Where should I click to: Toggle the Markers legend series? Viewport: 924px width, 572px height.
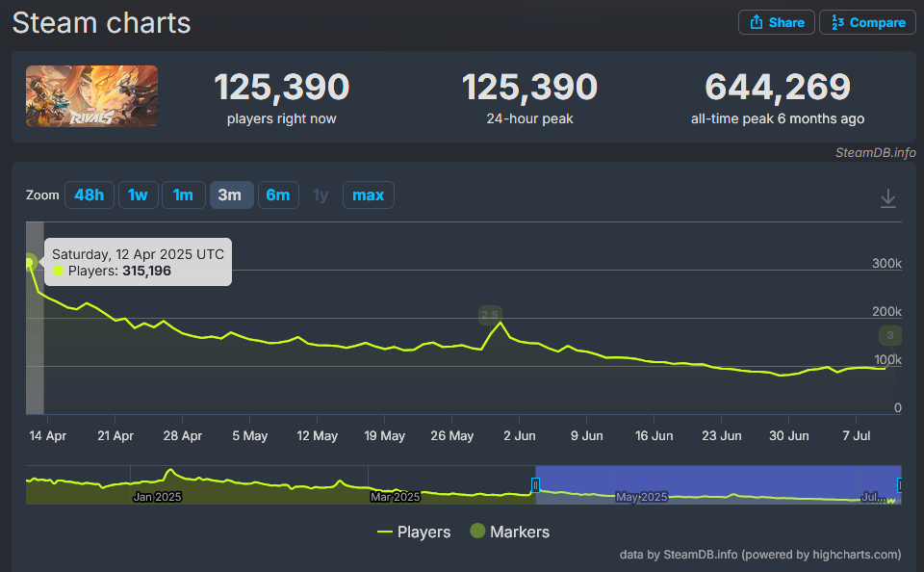click(x=510, y=532)
